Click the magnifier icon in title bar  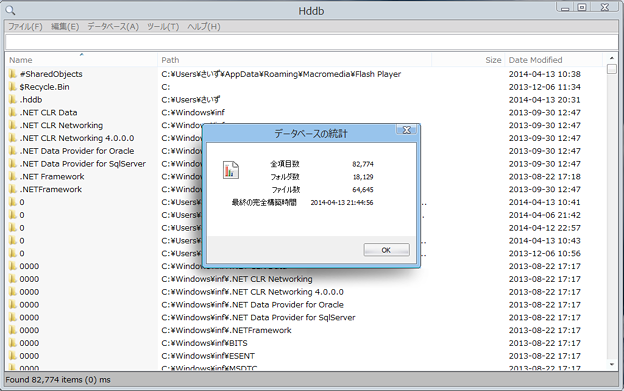[10, 10]
